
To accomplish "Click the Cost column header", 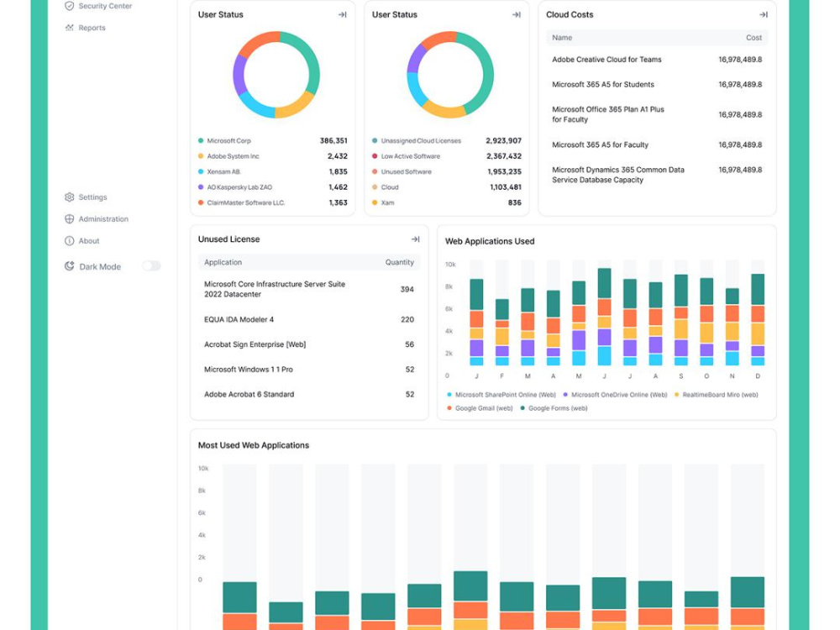I will 753,38.
